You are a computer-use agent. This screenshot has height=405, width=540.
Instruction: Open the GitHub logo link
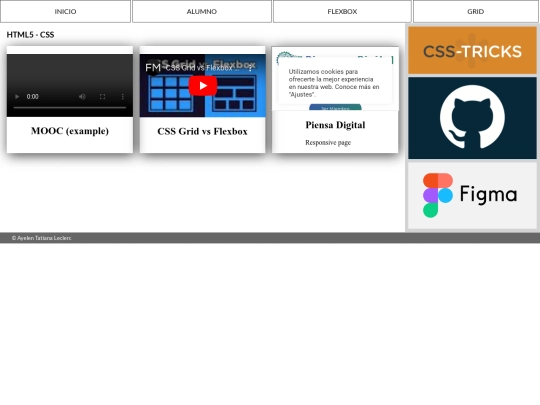tap(472, 118)
